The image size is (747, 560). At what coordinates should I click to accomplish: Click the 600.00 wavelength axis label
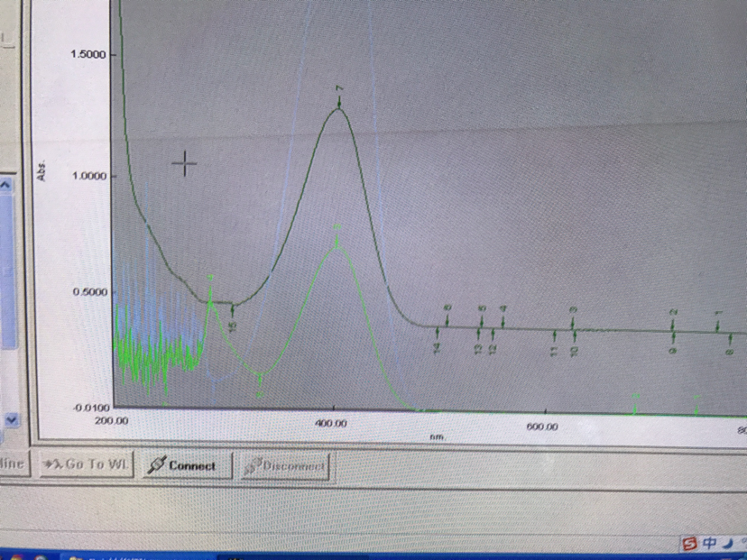(542, 427)
